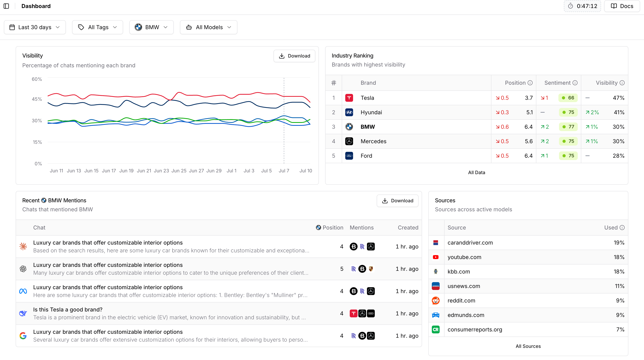Download the Visibility chart data
The image size is (644, 360).
pos(294,56)
